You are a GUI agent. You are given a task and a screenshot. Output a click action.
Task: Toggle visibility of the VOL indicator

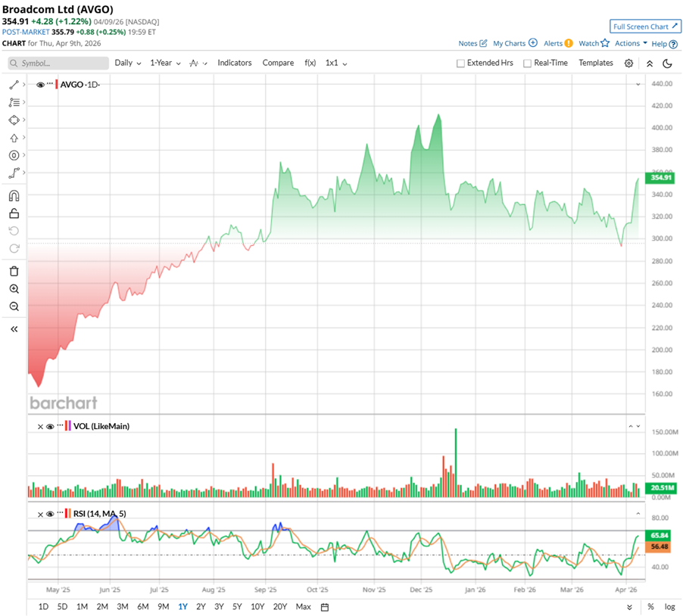[x=50, y=427]
